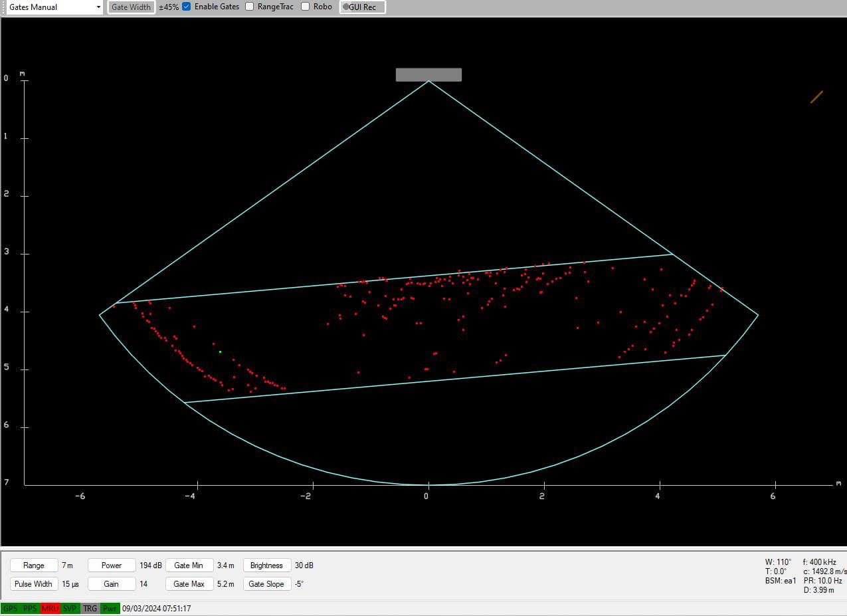The image size is (847, 616).
Task: Click the 7 m range value
Action: [x=67, y=565]
